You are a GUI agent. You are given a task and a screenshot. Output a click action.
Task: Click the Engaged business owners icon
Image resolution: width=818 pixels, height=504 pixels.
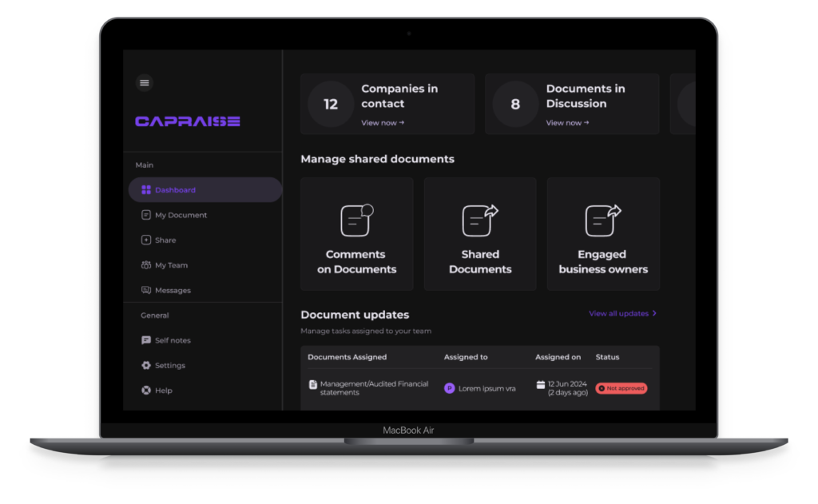pyautogui.click(x=603, y=220)
